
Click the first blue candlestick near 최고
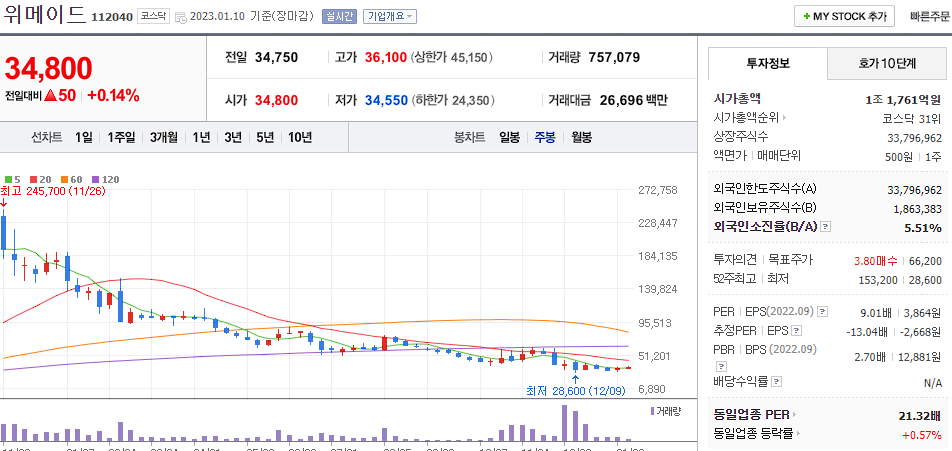tap(4, 233)
